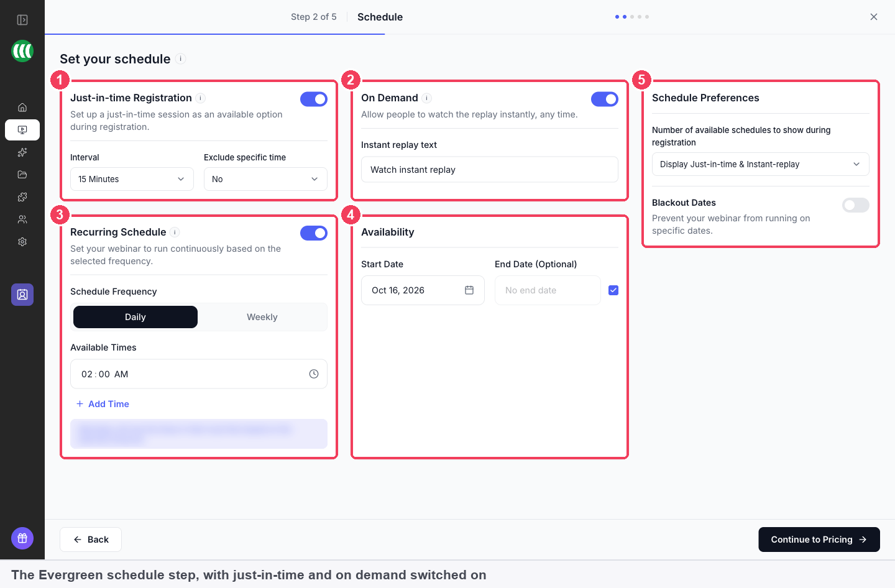Open the gift icon at sidebar bottom

click(x=22, y=538)
